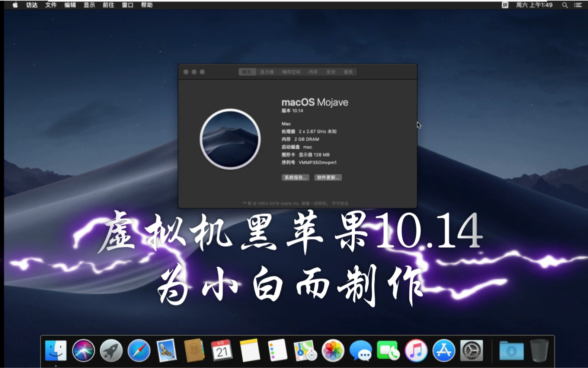Open 前往 menu
The image size is (588, 368).
tap(108, 5)
